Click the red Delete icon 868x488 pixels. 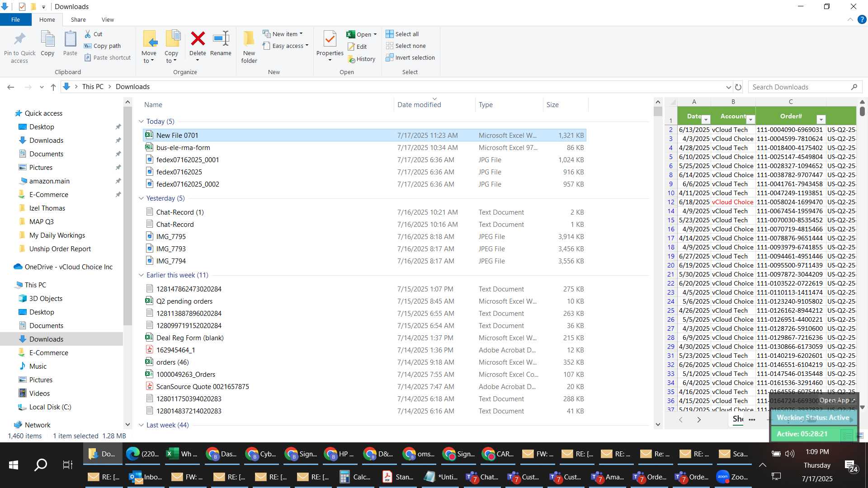pos(198,39)
